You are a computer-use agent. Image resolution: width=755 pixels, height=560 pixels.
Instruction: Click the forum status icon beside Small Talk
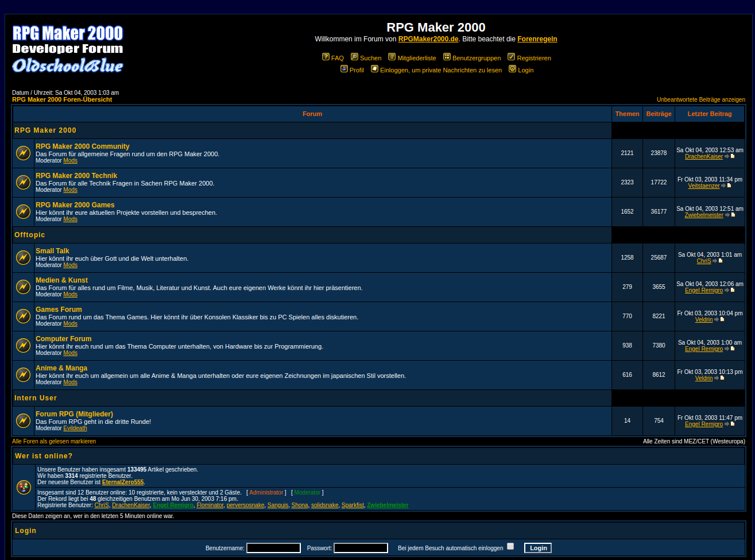[23, 257]
